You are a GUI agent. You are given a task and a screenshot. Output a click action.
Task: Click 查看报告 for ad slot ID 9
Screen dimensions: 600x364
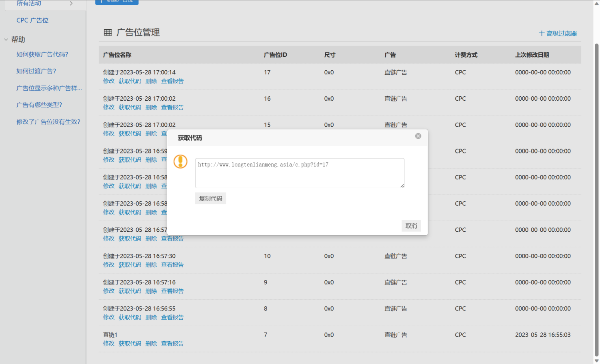coord(172,291)
